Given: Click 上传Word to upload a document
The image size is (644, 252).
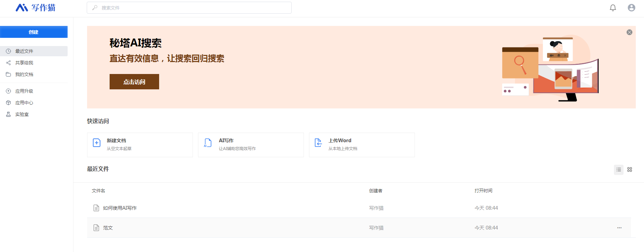Looking at the screenshot, I should tap(362, 145).
